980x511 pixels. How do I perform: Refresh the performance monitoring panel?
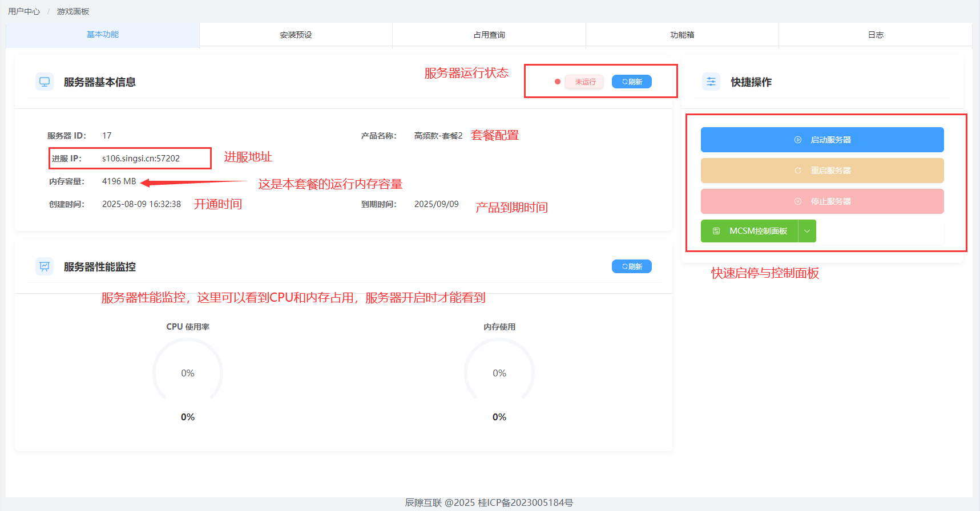click(632, 266)
